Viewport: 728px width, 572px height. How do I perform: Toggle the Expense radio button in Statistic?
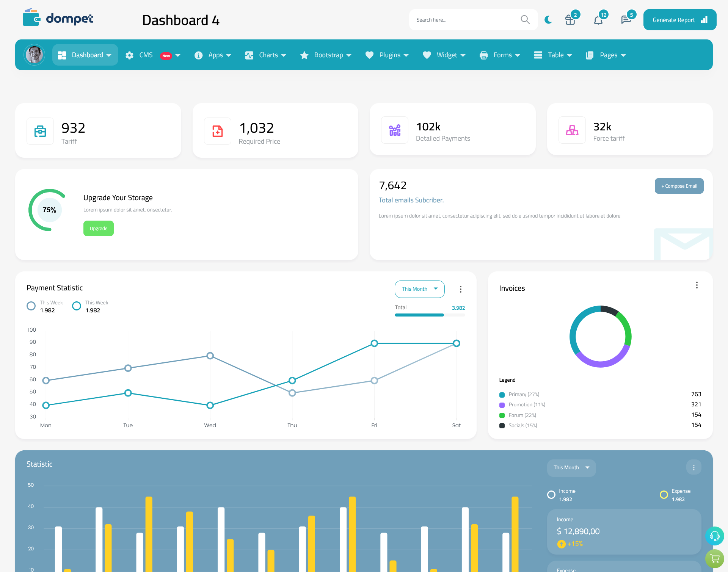(663, 492)
